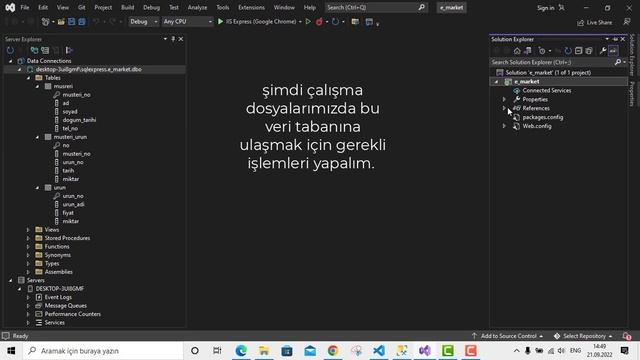The height and width of the screenshot is (360, 640).
Task: Expand the Event Logs node
Action: point(28,297)
